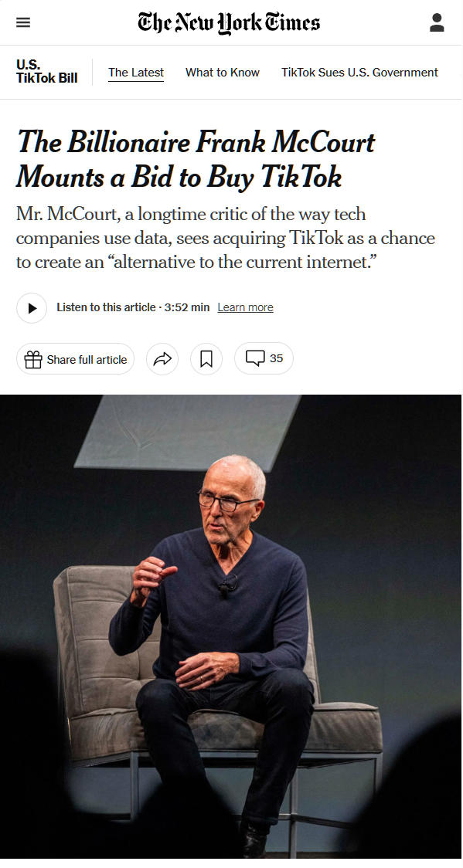Go to The New York Times homepage logo
Screen dimensions: 463x868
(229, 22)
